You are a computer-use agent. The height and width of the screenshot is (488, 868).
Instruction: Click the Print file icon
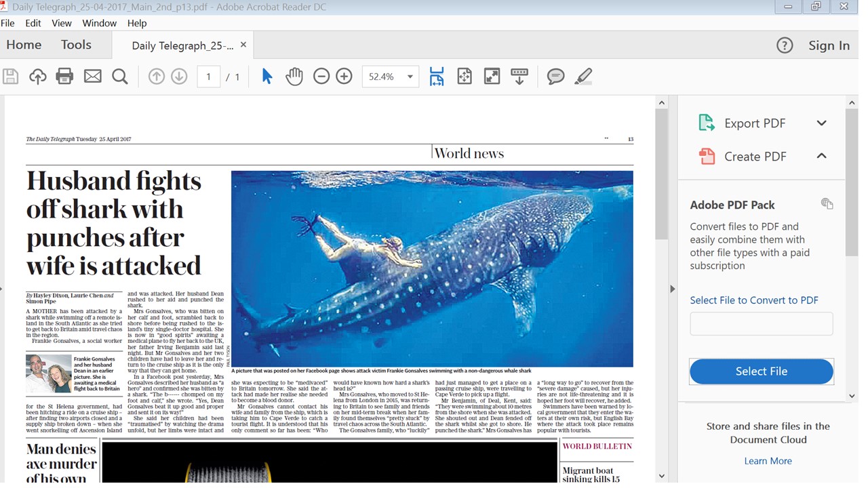click(64, 77)
